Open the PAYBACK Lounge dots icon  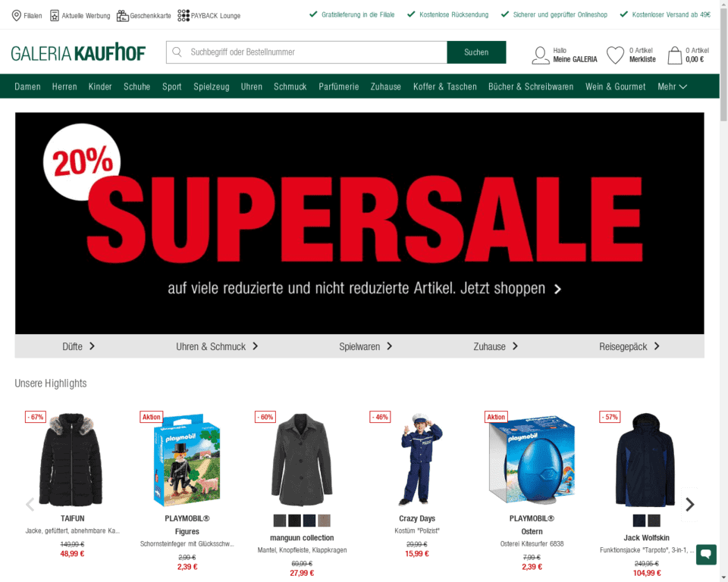click(184, 15)
